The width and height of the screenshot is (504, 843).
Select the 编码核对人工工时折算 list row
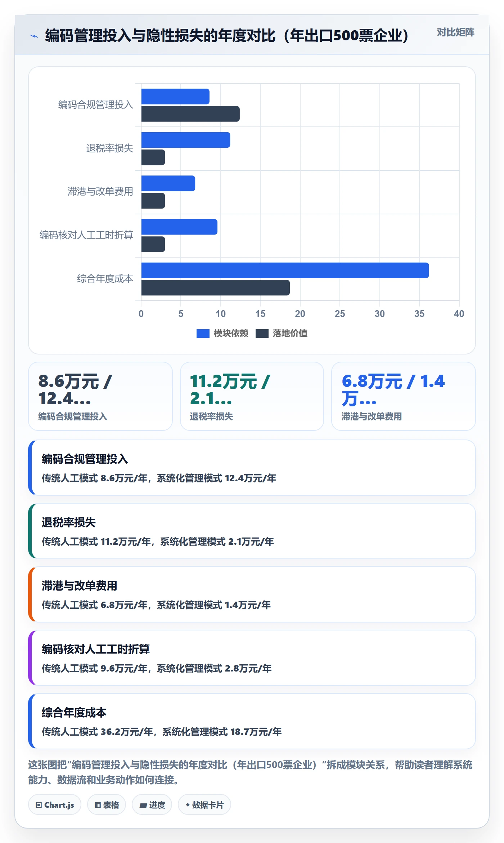(252, 658)
